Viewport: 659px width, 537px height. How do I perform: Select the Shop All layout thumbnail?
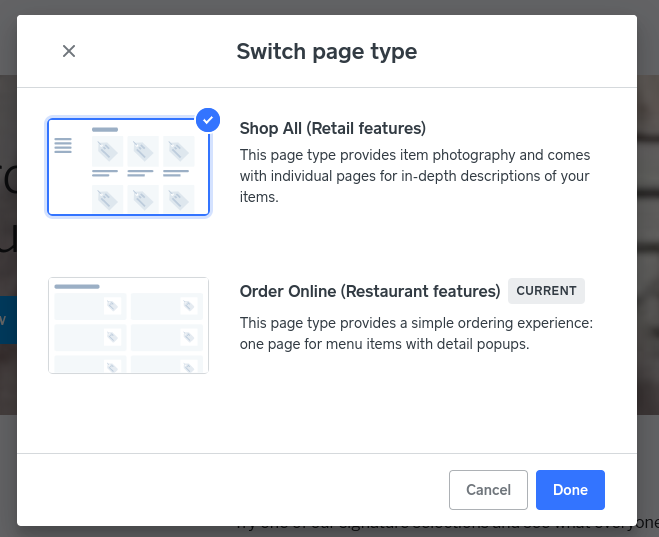[x=128, y=167]
